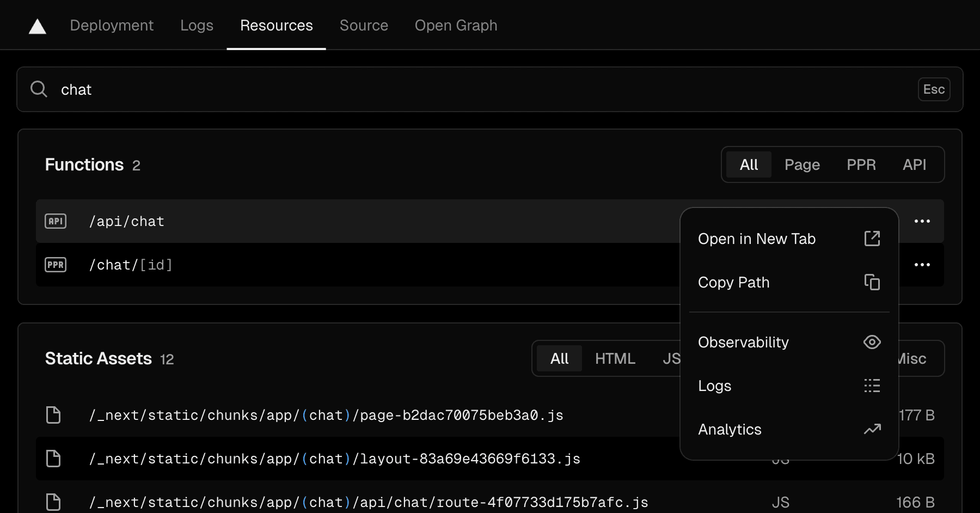Viewport: 980px width, 513px height.
Task: Filter Functions by API type
Action: tap(914, 164)
